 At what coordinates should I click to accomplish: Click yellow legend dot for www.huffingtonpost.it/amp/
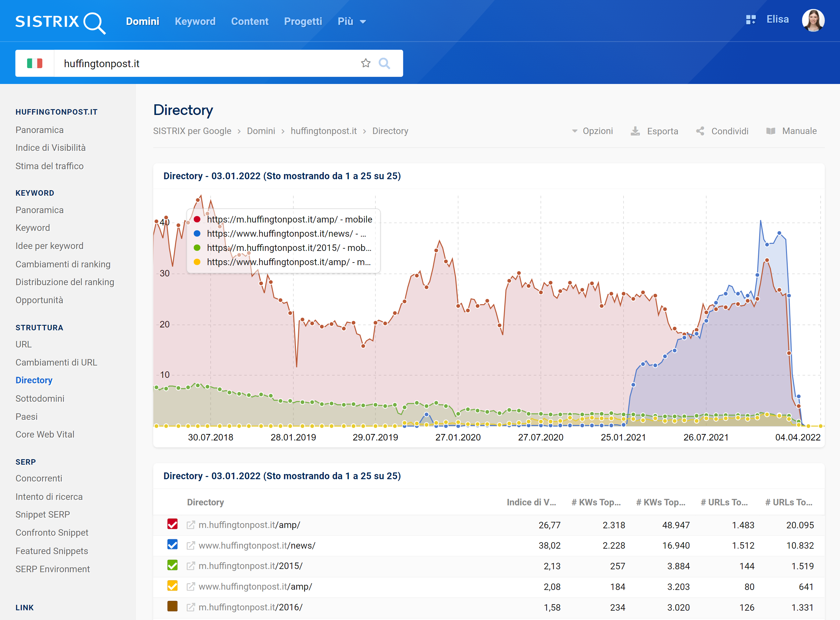click(197, 262)
